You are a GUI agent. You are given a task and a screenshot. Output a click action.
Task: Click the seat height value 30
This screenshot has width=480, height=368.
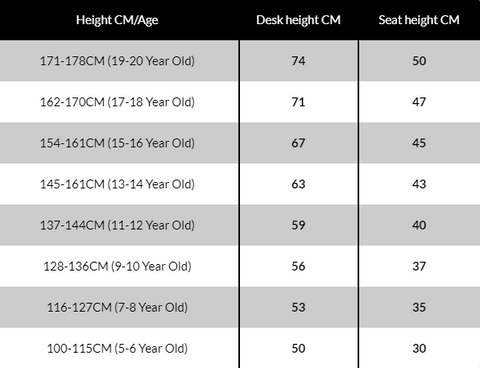click(419, 349)
